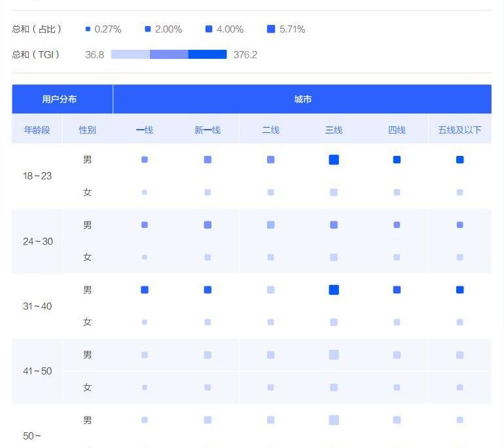Click the 2.00% legend square
The height and width of the screenshot is (448, 504).
pos(148,29)
